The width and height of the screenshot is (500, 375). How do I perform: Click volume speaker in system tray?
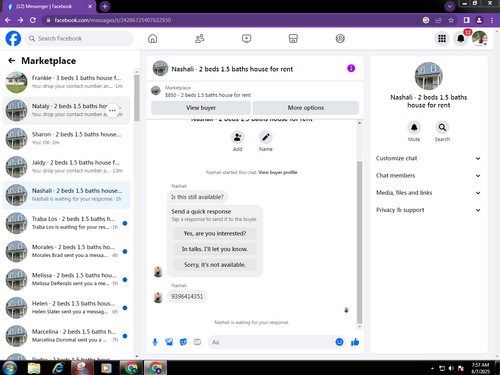pos(451,368)
